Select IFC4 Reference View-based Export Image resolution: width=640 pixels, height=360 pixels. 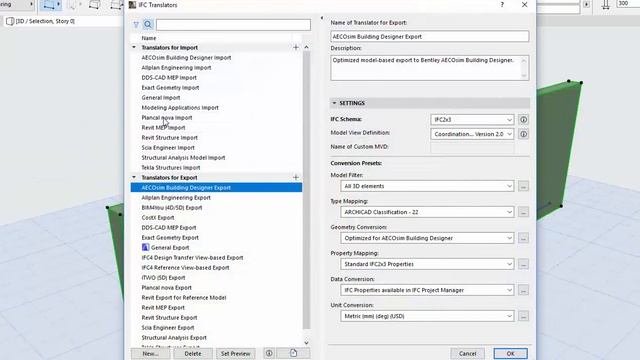click(x=185, y=268)
